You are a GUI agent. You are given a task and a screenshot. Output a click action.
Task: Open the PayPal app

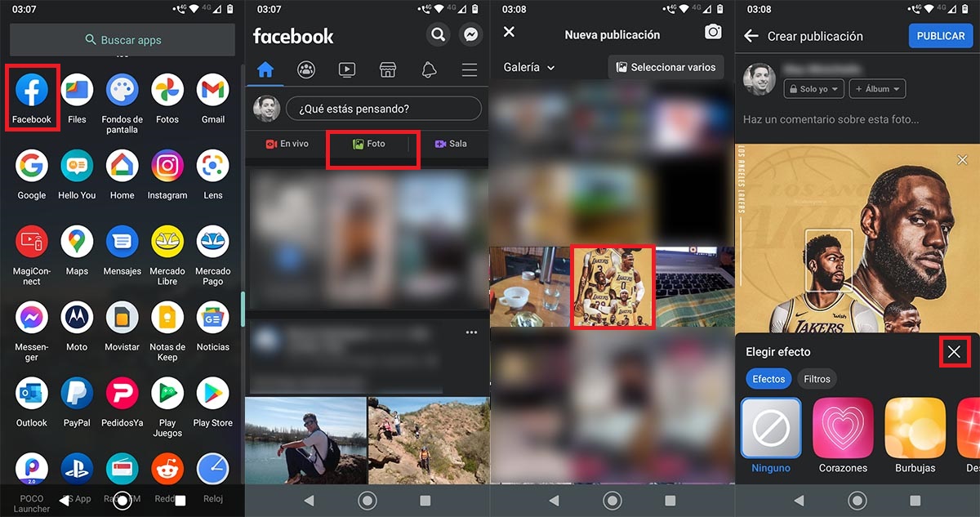pos(77,394)
